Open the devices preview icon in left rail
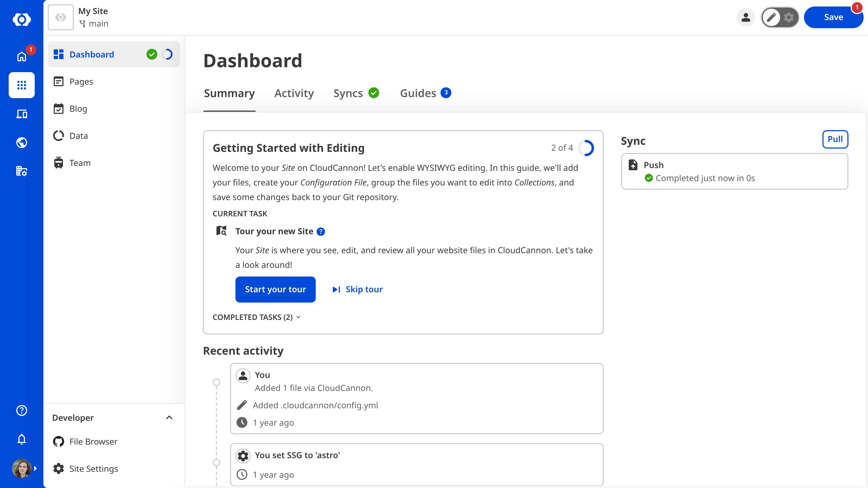Viewport: 868px width, 488px height. 22,114
